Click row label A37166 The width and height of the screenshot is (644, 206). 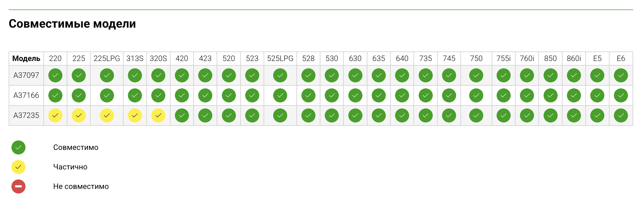(26, 95)
